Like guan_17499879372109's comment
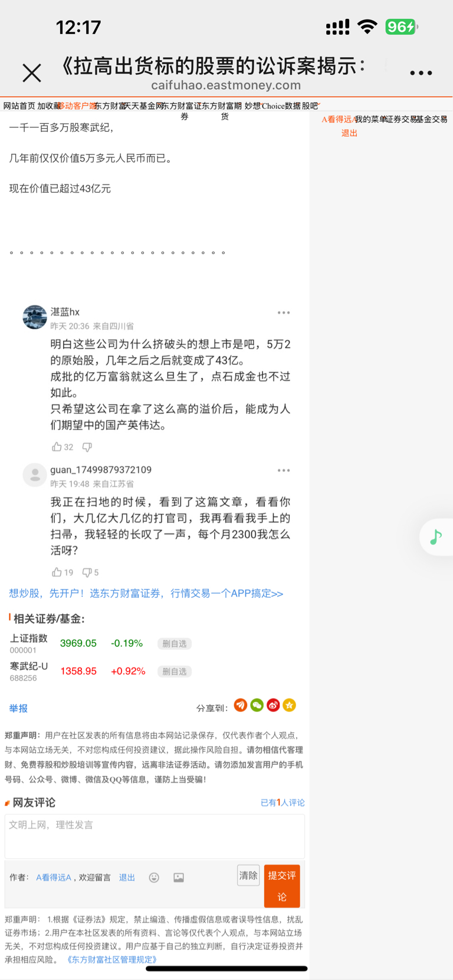 (x=57, y=572)
